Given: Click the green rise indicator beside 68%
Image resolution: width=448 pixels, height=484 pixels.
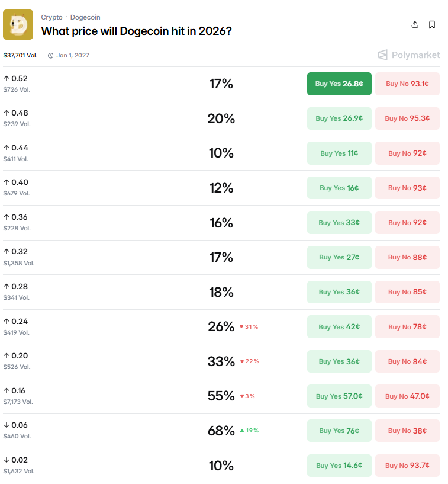Looking at the screenshot, I should pyautogui.click(x=249, y=431).
